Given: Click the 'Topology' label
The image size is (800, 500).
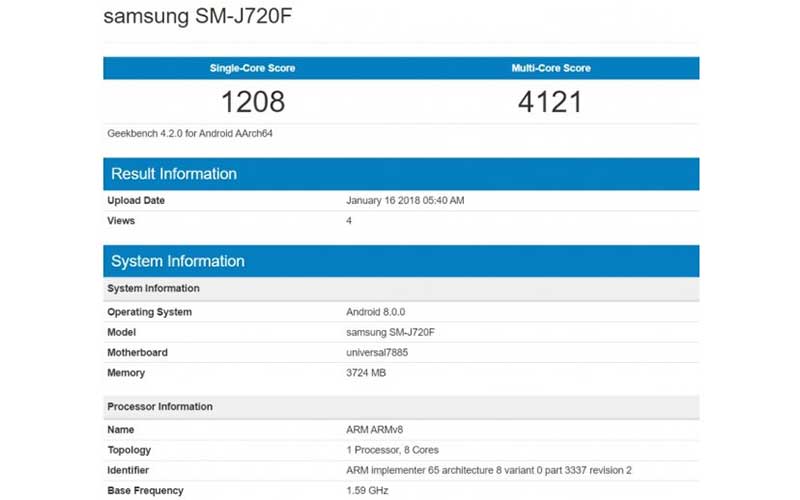Looking at the screenshot, I should [x=129, y=451].
